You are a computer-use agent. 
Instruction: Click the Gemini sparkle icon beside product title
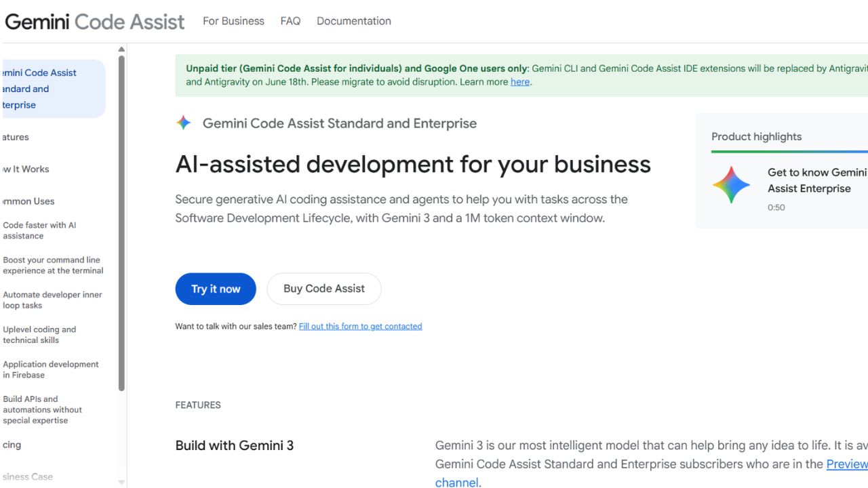pos(184,123)
